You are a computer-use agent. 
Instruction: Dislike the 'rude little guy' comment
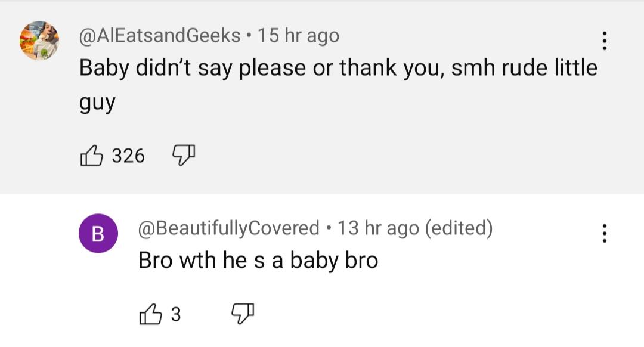pos(183,156)
